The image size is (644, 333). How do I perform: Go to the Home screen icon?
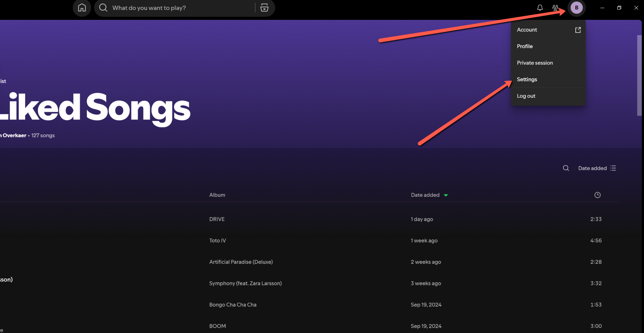click(x=82, y=8)
